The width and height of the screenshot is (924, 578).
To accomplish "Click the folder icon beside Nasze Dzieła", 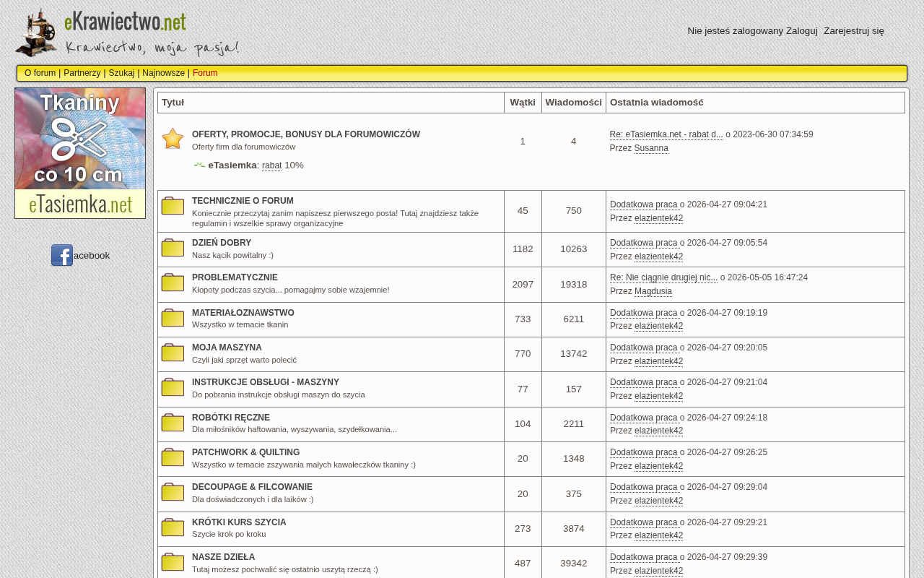I will pos(173,562).
